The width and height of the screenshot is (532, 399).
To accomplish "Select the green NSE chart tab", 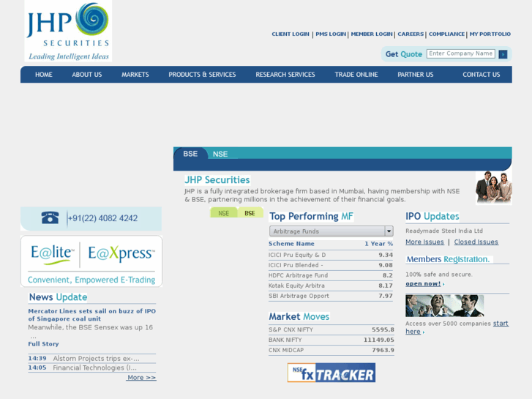I will [x=224, y=213].
